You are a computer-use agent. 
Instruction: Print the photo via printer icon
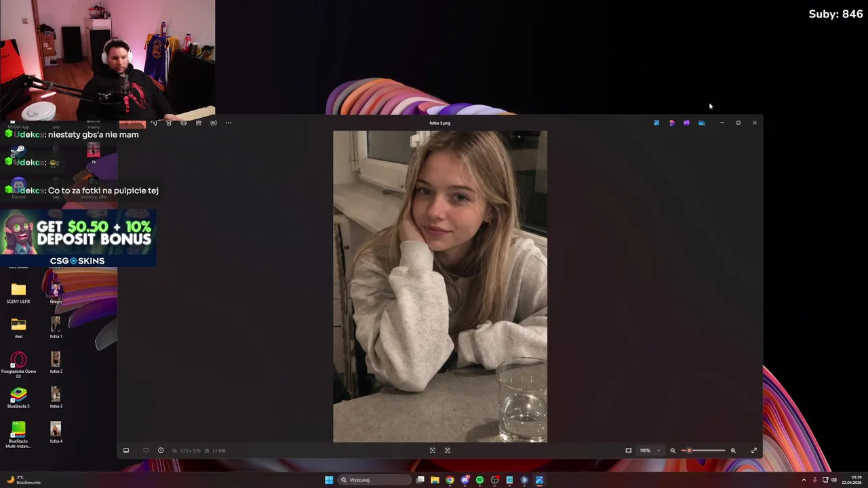[x=184, y=123]
